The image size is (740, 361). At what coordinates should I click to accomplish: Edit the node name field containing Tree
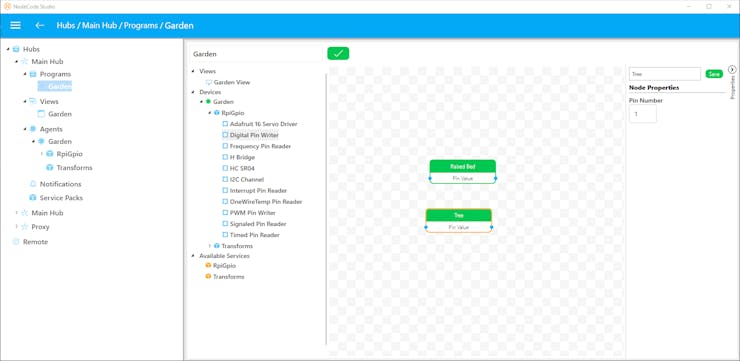tap(664, 74)
